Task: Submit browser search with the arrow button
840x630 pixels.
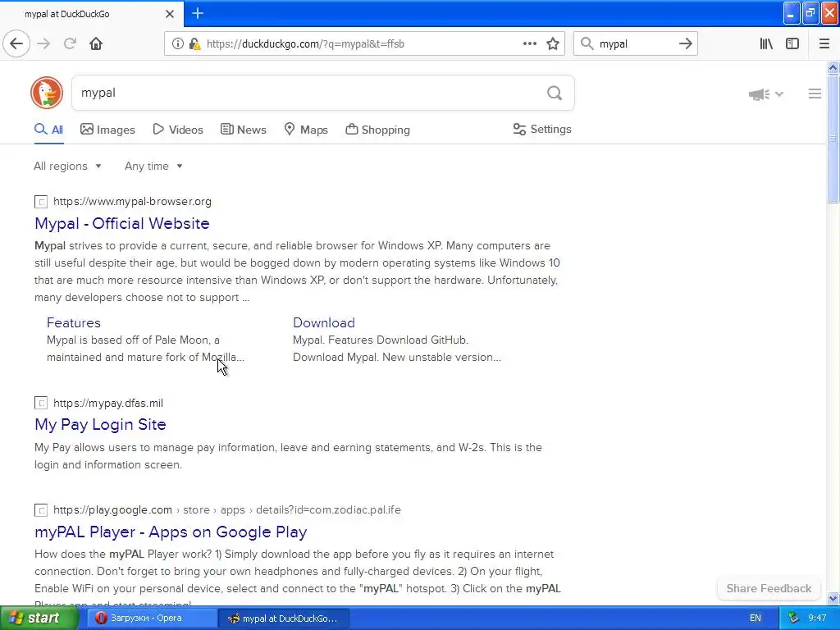Action: pyautogui.click(x=685, y=44)
